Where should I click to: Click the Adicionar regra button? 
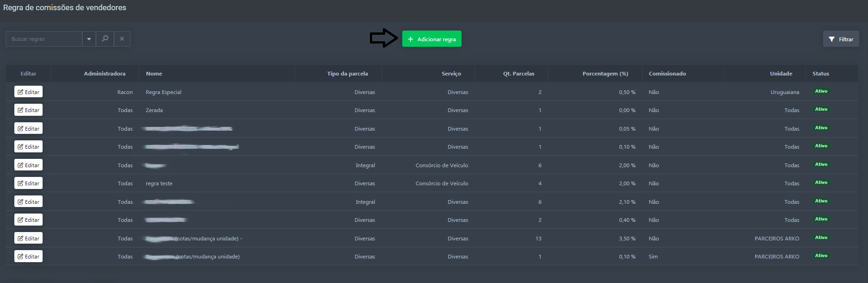(x=431, y=39)
